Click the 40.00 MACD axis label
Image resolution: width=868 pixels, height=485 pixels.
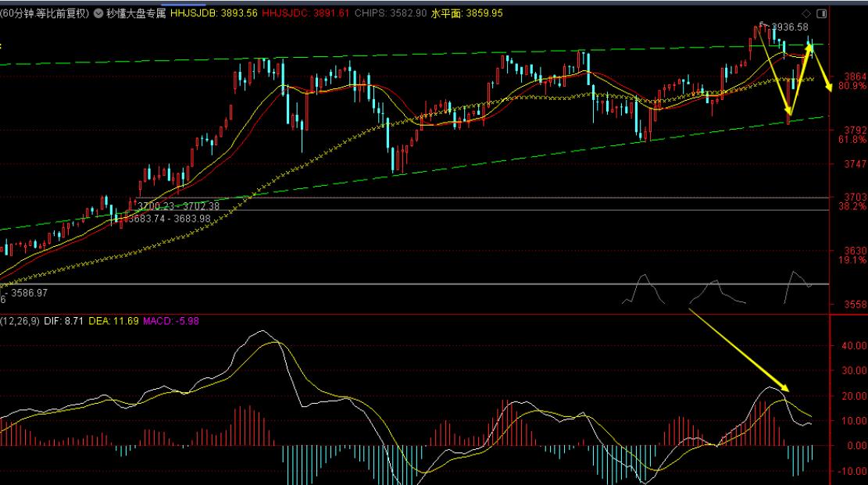(x=854, y=345)
